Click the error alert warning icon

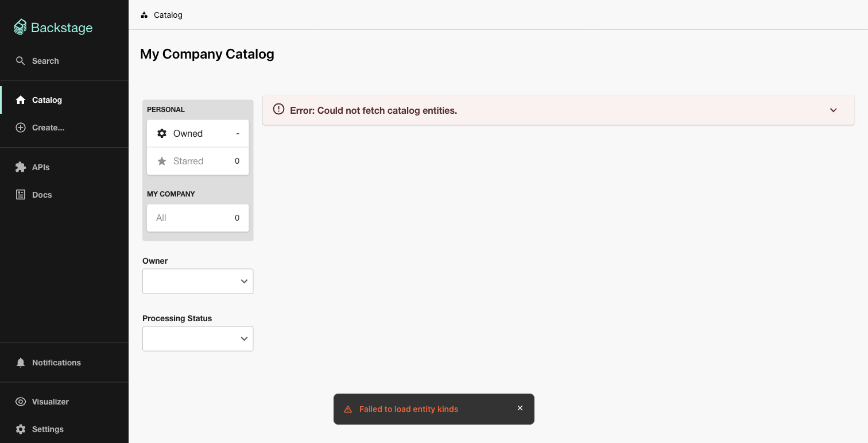tap(278, 108)
